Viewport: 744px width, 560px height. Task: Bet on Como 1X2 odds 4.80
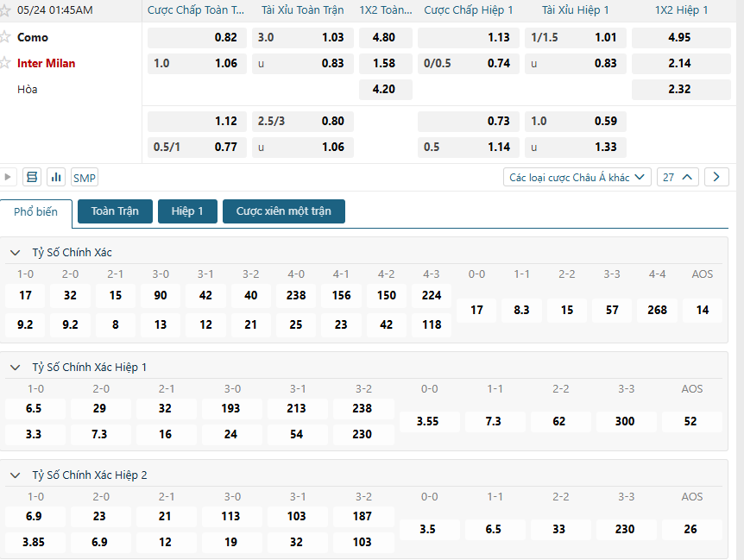[x=385, y=37]
